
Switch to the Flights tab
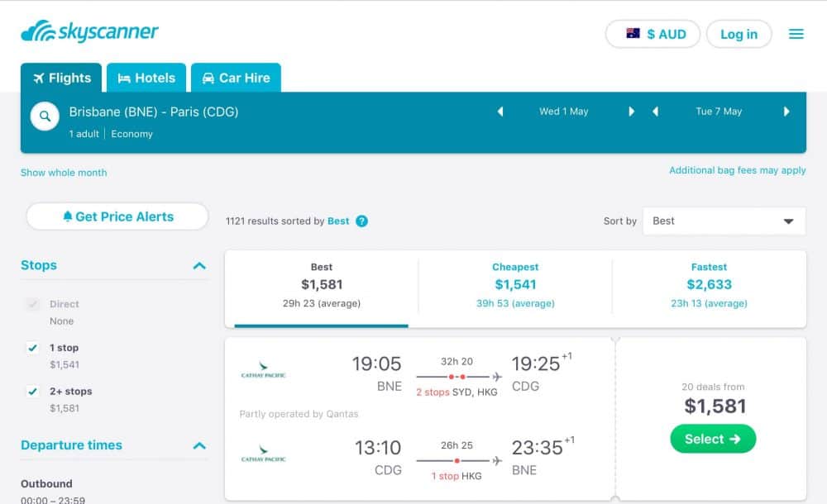pos(61,78)
